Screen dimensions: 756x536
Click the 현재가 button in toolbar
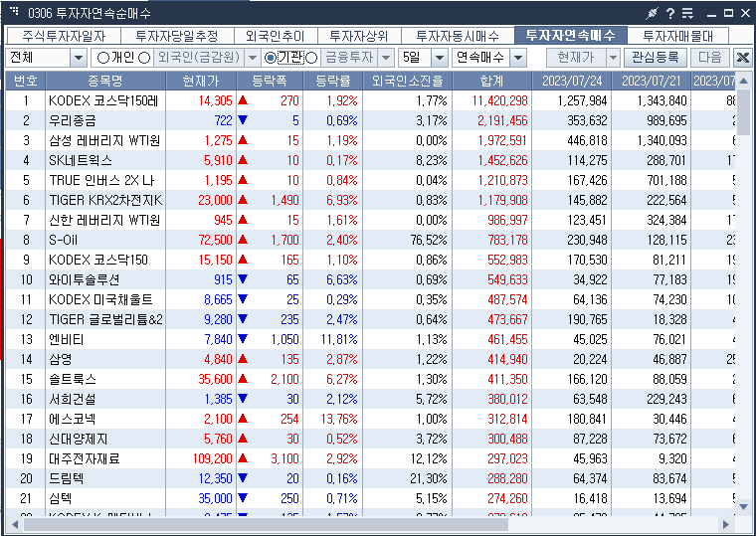tap(576, 58)
